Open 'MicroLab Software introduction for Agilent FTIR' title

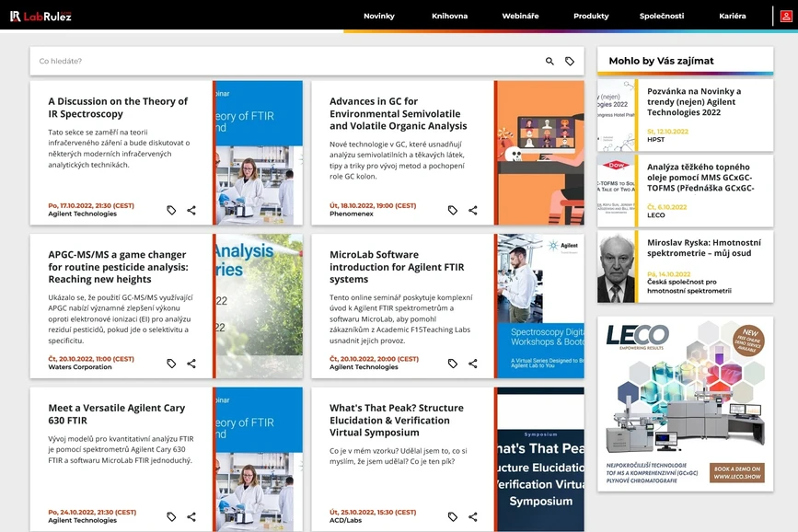397,267
